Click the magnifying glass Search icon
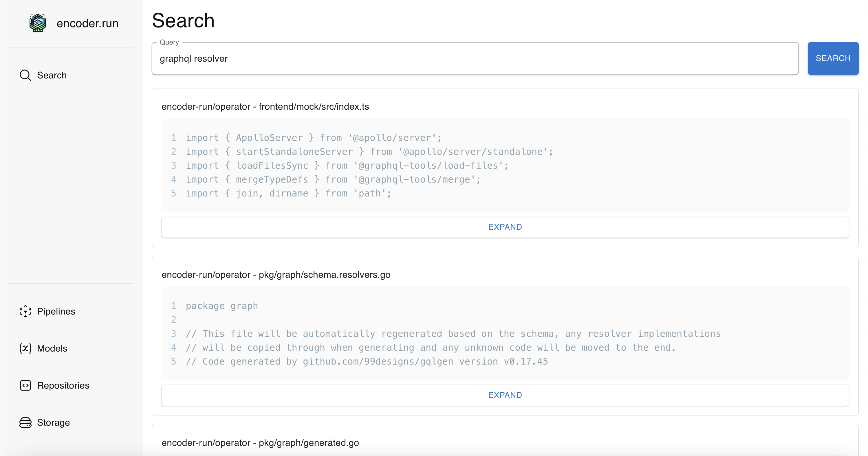Viewport: 868px width, 456px height. tap(25, 75)
